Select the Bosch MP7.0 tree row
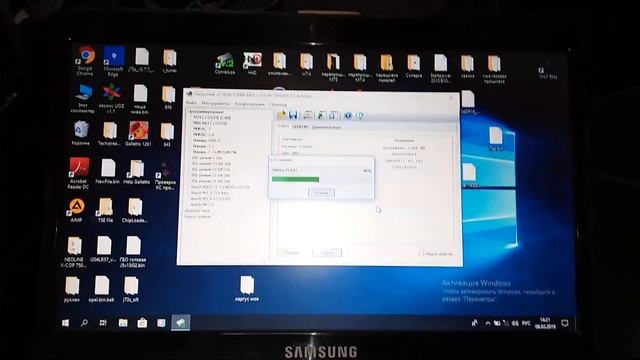Image resolution: width=640 pixels, height=360 pixels. tap(202, 204)
